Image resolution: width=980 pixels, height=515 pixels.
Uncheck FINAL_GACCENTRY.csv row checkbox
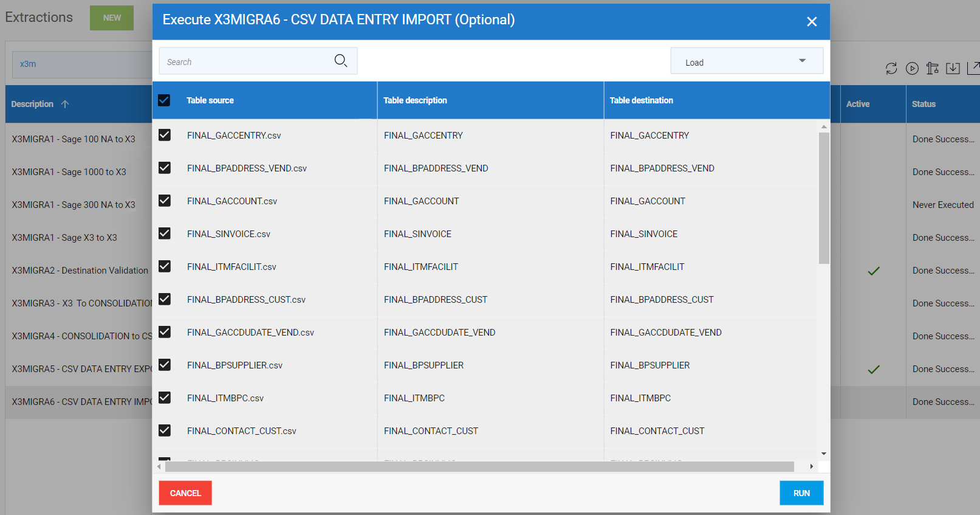click(165, 135)
